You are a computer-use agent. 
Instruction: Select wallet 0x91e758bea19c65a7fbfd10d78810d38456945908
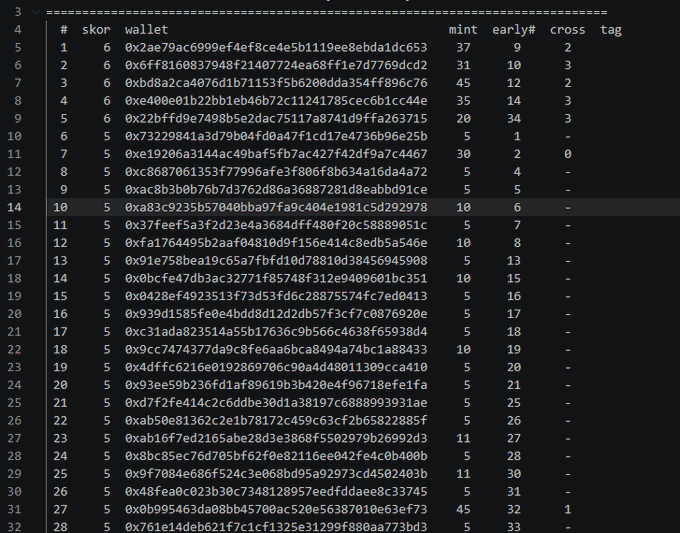click(276, 261)
